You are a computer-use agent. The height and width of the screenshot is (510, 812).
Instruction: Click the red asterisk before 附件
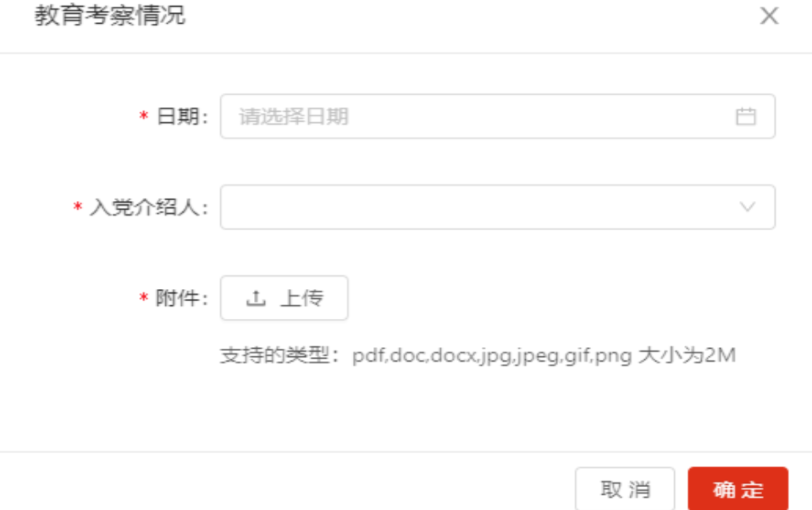[x=144, y=297]
